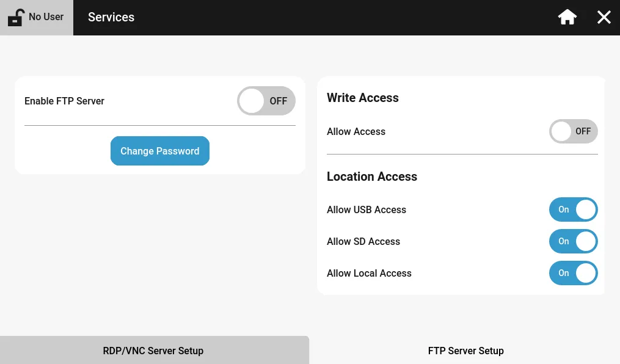The width and height of the screenshot is (620, 364).
Task: Turn off the Allow SD Access switch
Action: point(573,241)
